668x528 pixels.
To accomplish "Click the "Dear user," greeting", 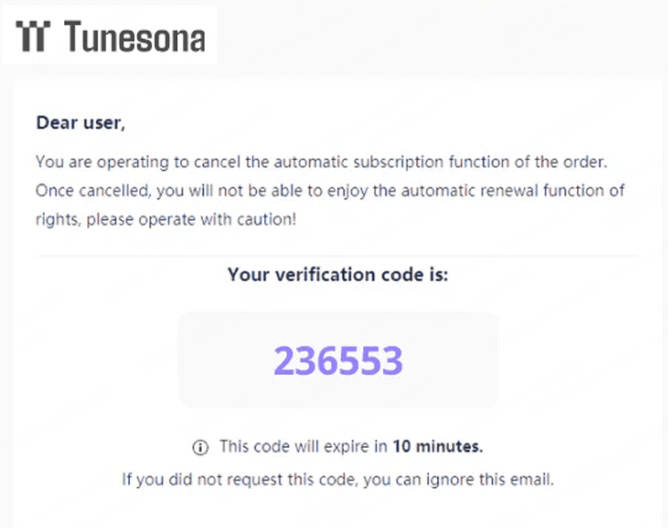I will tap(81, 124).
